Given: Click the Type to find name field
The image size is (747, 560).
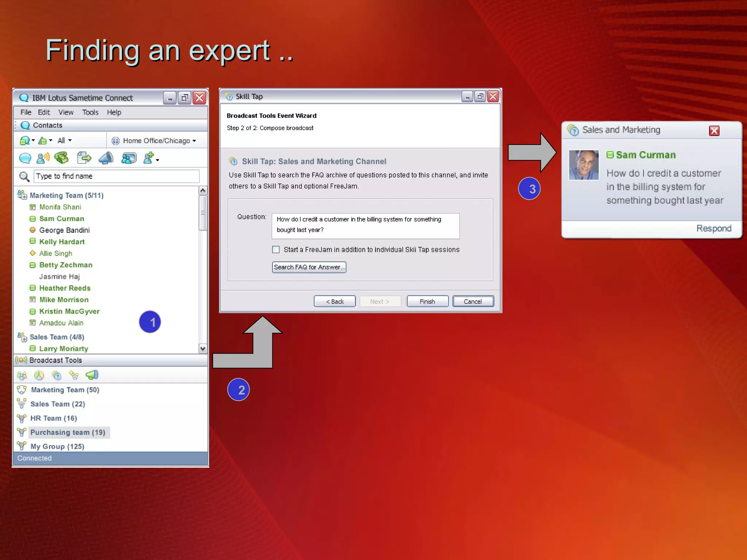Looking at the screenshot, I should (116, 176).
